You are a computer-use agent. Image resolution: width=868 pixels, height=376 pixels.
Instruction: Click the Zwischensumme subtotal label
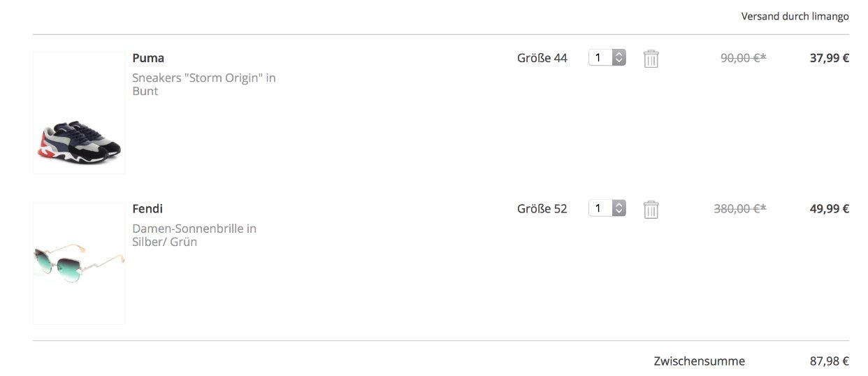tap(700, 361)
